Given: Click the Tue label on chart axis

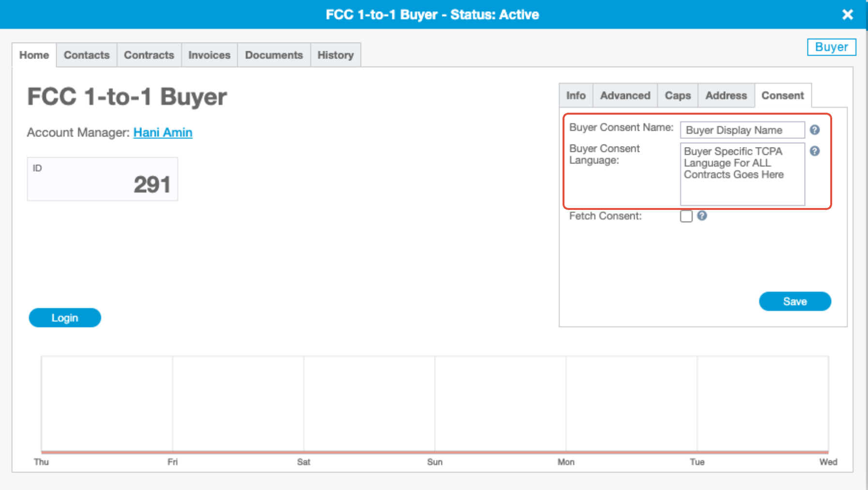Looking at the screenshot, I should tap(697, 462).
